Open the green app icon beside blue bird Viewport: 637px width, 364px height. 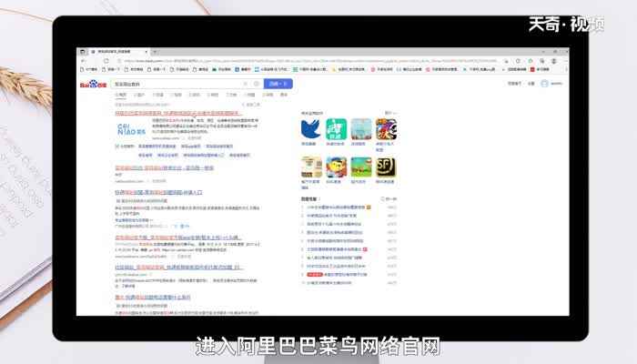click(x=337, y=128)
